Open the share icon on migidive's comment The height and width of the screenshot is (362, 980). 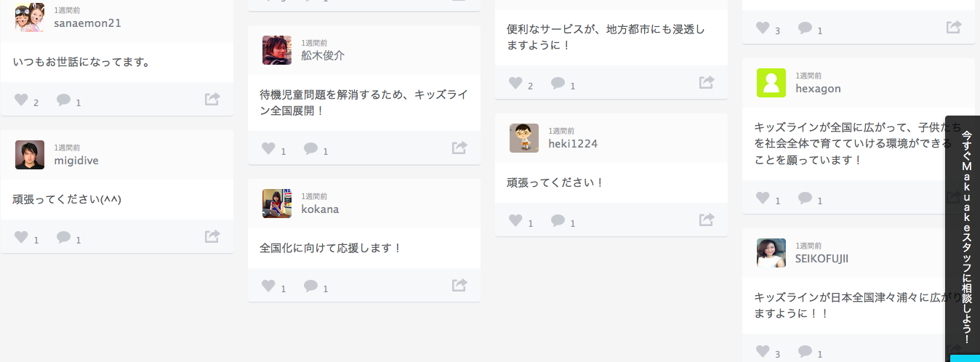click(x=212, y=236)
